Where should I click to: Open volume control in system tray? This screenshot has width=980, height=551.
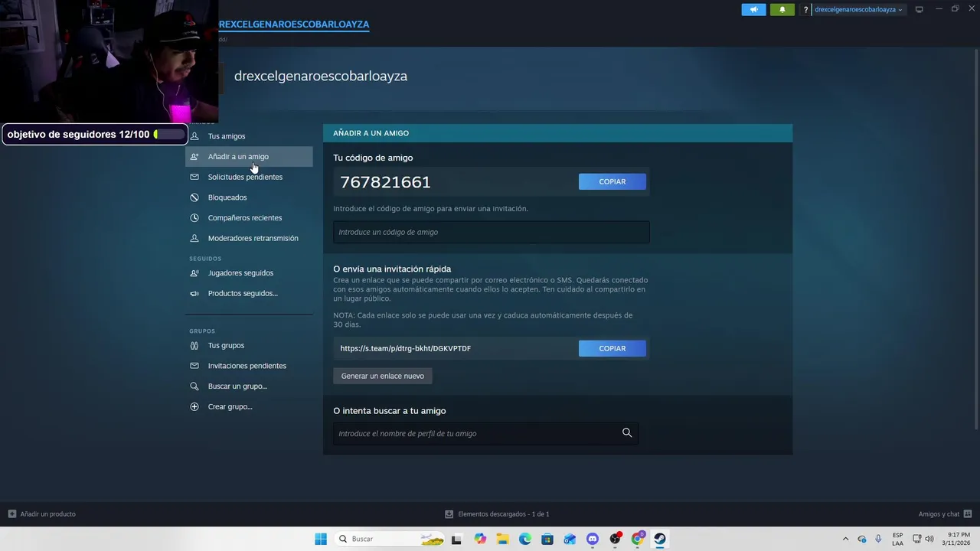(929, 539)
